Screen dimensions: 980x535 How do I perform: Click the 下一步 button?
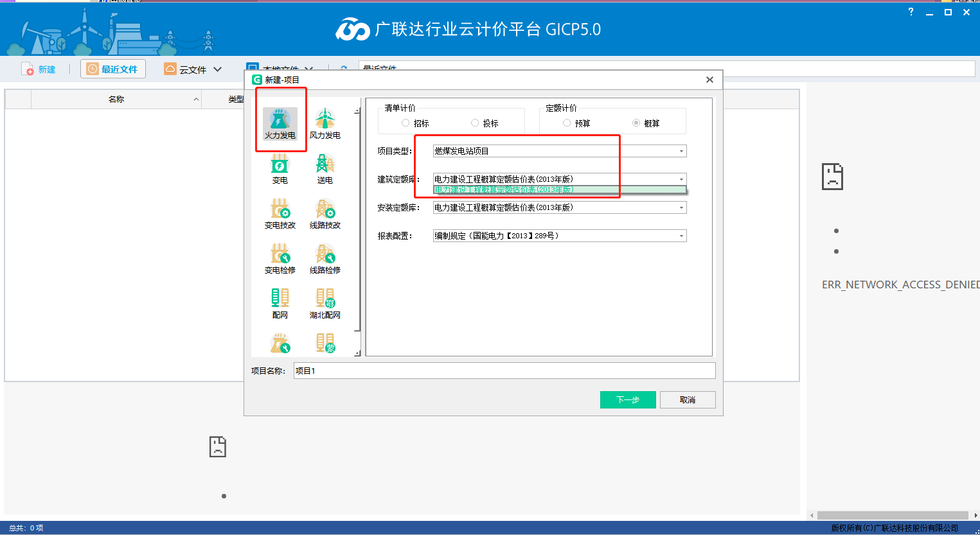coord(627,399)
